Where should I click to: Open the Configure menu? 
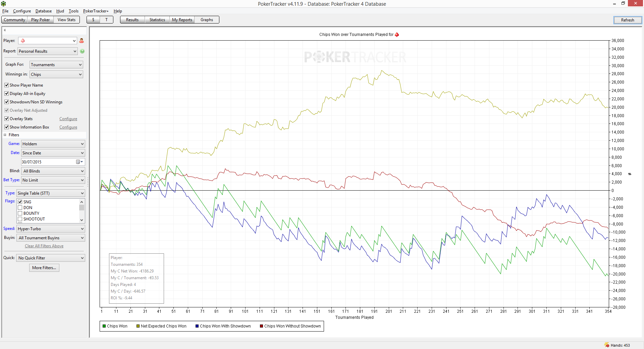tap(22, 11)
